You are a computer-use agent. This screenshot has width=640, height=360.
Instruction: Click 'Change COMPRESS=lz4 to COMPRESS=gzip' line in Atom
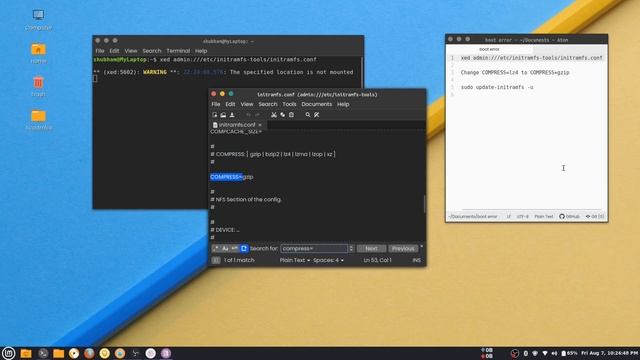(515, 73)
